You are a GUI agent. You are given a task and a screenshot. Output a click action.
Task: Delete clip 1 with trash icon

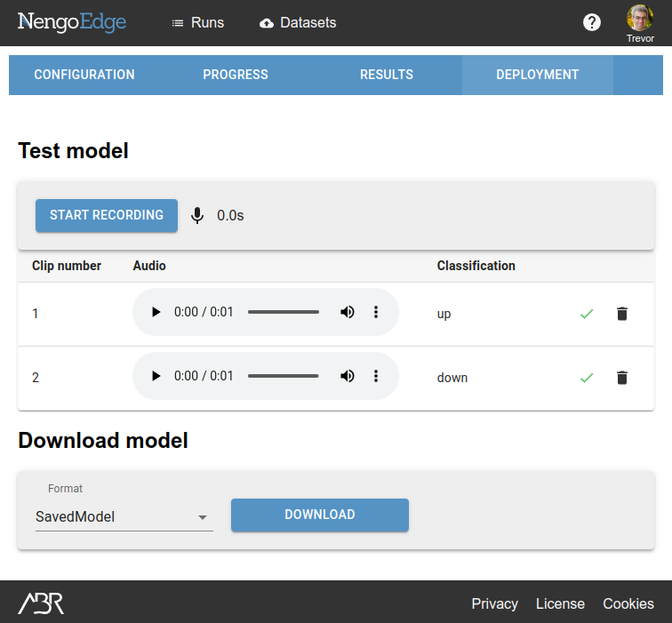point(622,314)
